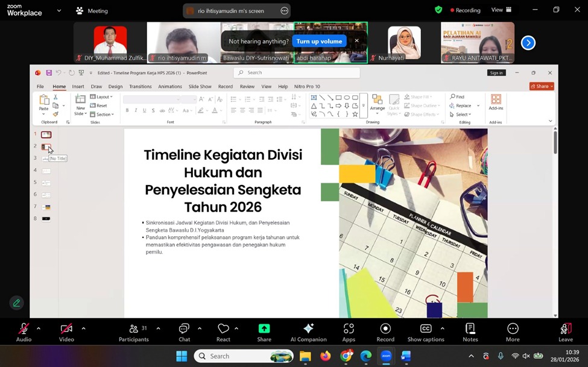This screenshot has width=588, height=367.
Task: Open the More options menu
Action: tap(513, 332)
